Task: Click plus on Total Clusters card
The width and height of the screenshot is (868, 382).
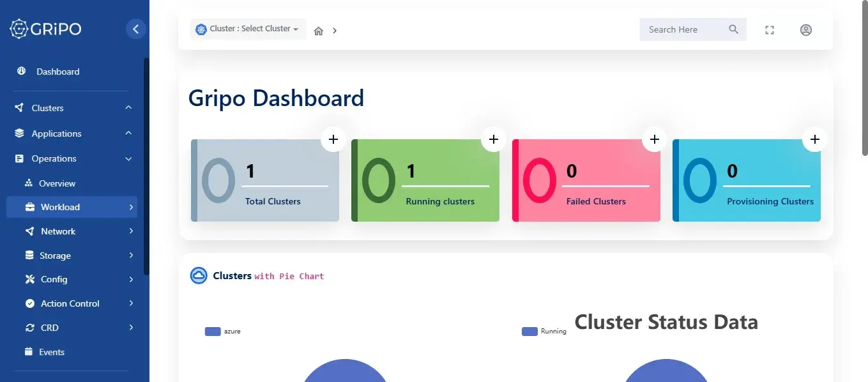Action: point(333,139)
